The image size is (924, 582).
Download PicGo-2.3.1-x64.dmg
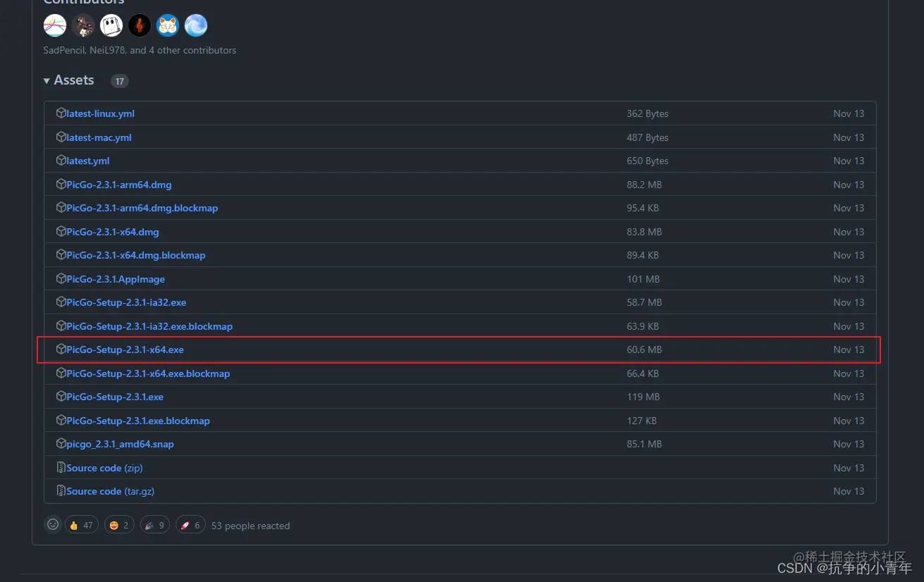[113, 232]
